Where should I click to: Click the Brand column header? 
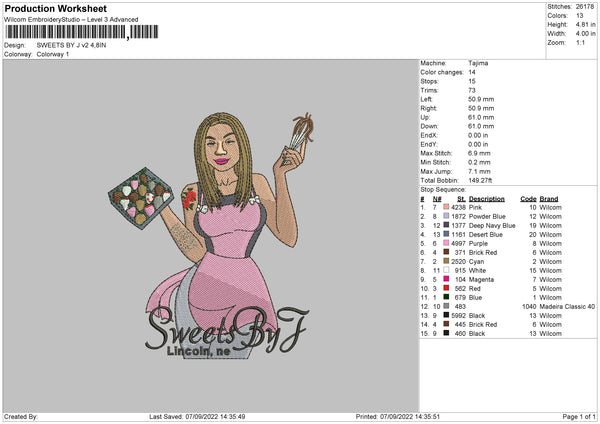[549, 199]
